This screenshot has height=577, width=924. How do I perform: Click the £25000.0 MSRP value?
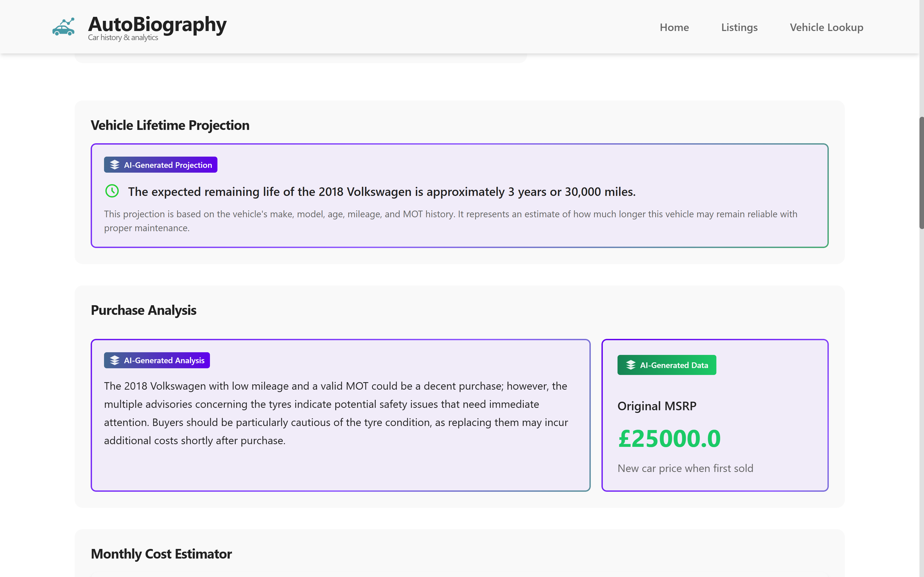pyautogui.click(x=669, y=439)
